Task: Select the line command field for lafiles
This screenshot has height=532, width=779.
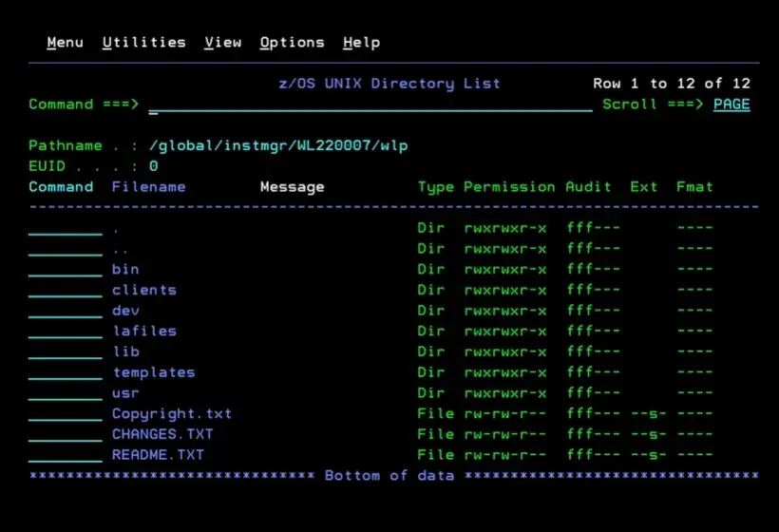Action: click(x=66, y=332)
